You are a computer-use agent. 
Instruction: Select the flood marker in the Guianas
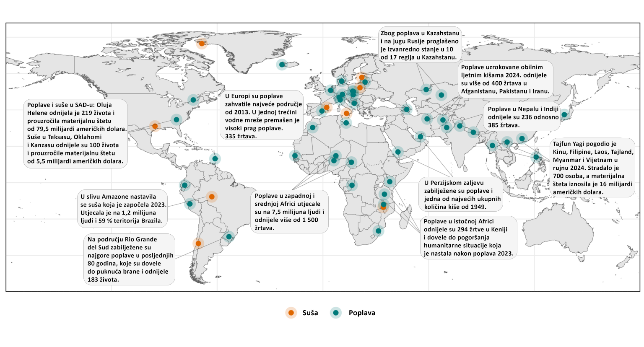pos(215,158)
